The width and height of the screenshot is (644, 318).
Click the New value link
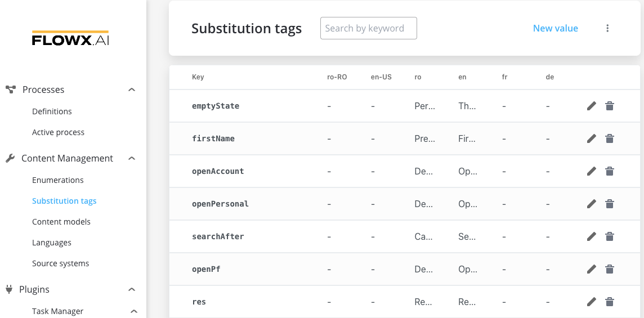(555, 28)
